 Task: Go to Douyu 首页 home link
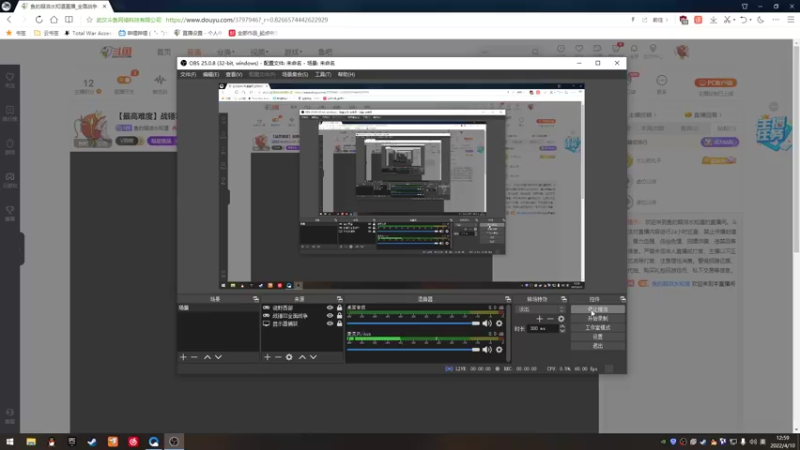click(x=164, y=52)
